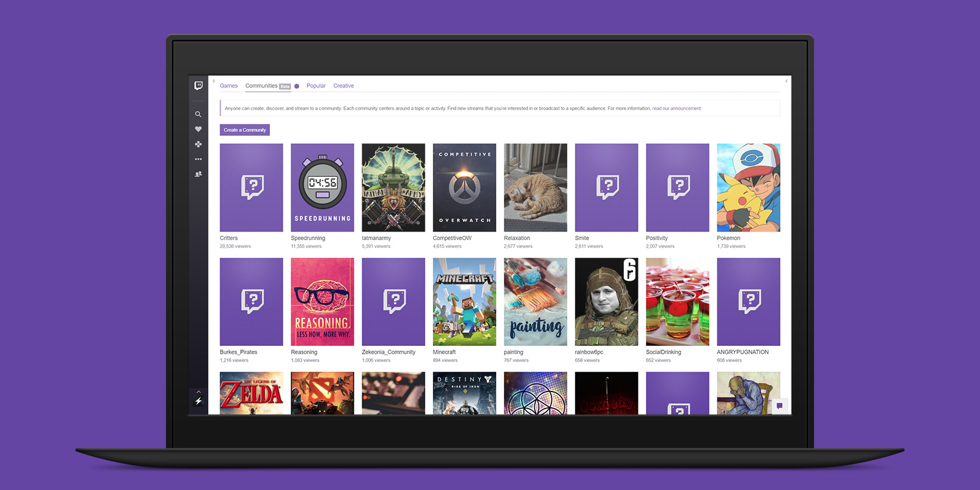This screenshot has width=980, height=490.
Task: Open the rainbow6pc soldier thumbnail
Action: point(607,302)
